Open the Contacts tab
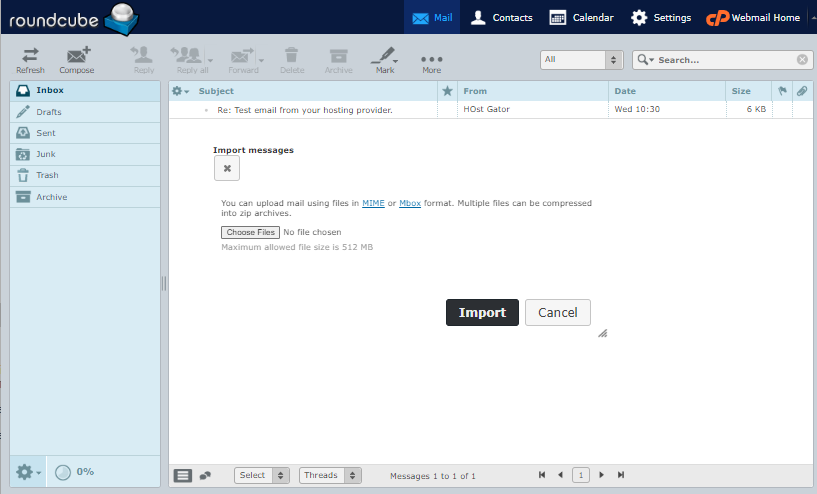 (501, 18)
